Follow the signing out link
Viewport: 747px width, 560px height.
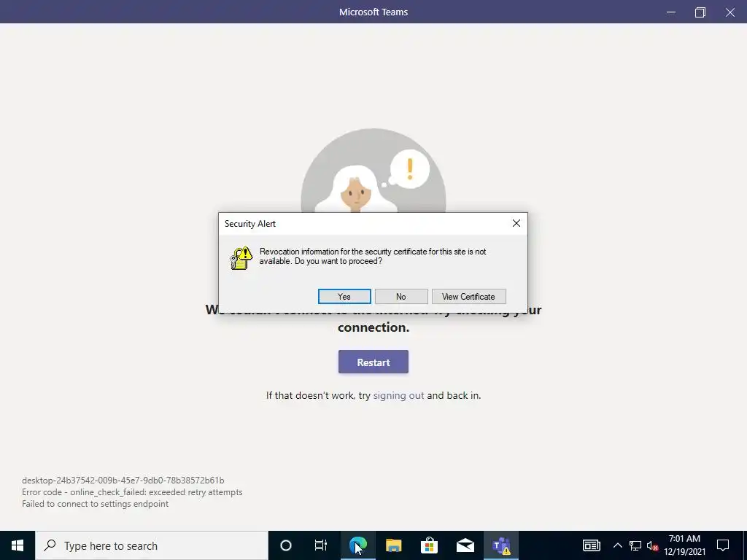coord(398,395)
